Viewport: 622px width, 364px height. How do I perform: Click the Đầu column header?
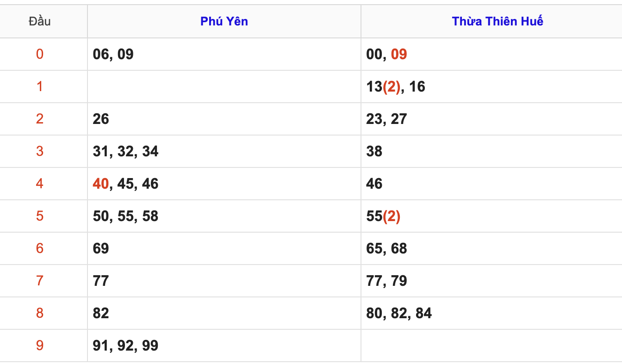(40, 21)
